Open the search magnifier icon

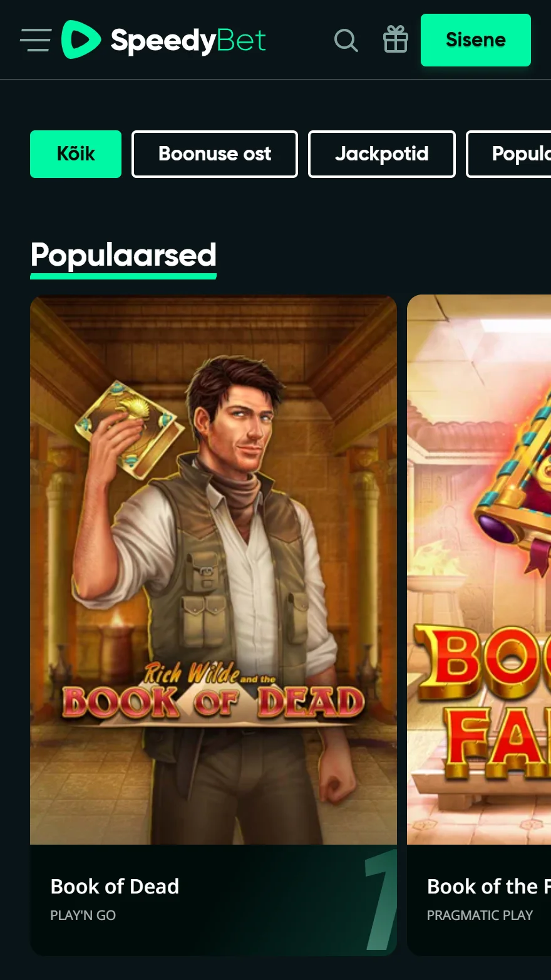[x=346, y=40]
